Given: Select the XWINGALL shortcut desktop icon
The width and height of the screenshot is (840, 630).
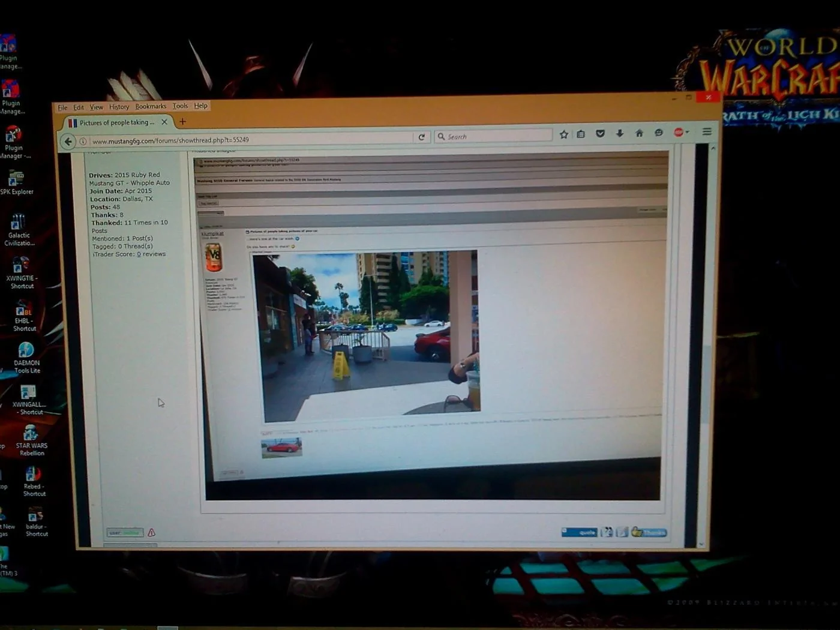Looking at the screenshot, I should [x=28, y=400].
